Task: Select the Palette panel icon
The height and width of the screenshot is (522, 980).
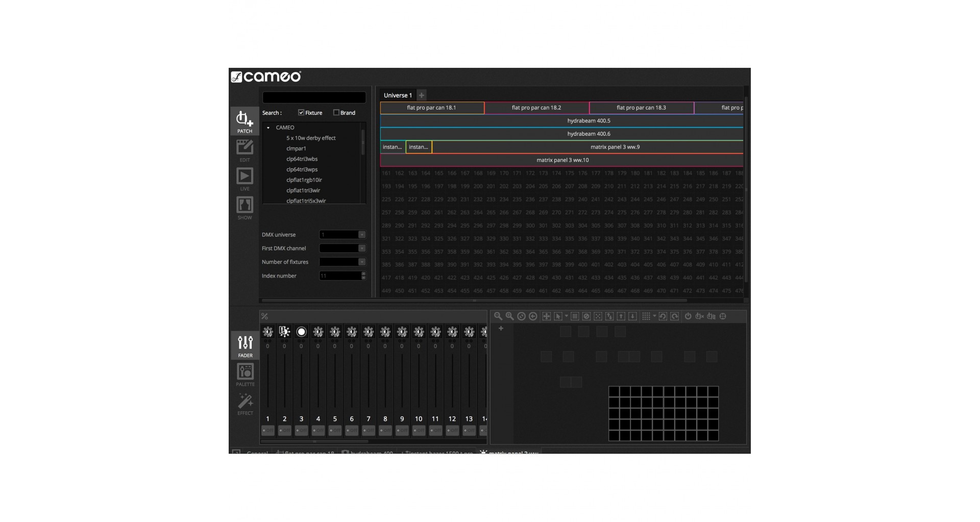Action: coord(245,374)
